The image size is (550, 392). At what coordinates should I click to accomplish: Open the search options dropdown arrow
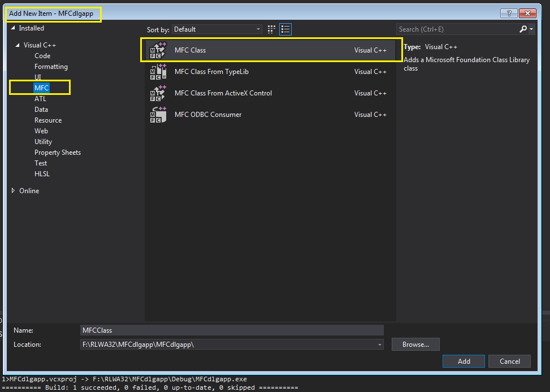click(x=531, y=29)
